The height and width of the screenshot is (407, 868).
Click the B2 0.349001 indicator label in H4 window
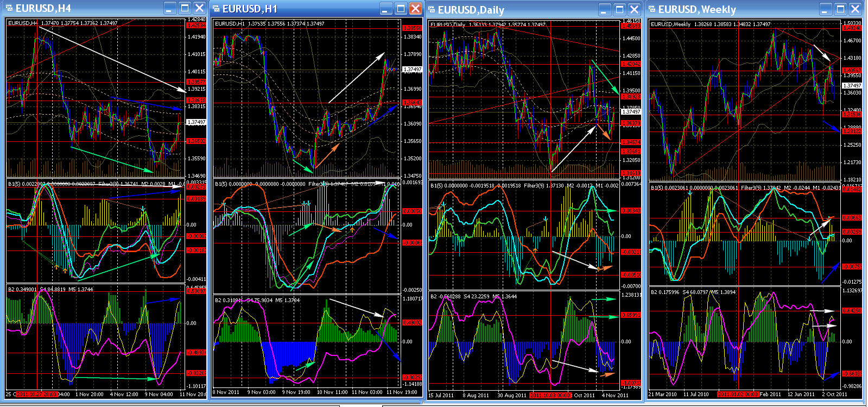point(22,289)
